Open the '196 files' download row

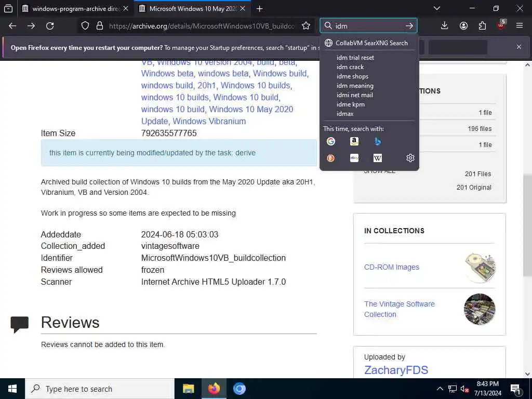pyautogui.click(x=480, y=129)
